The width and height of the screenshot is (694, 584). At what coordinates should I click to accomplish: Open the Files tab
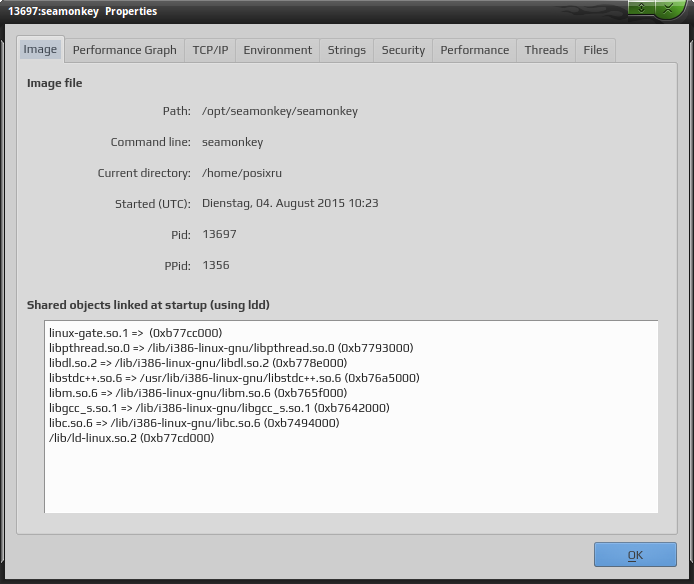pyautogui.click(x=595, y=50)
